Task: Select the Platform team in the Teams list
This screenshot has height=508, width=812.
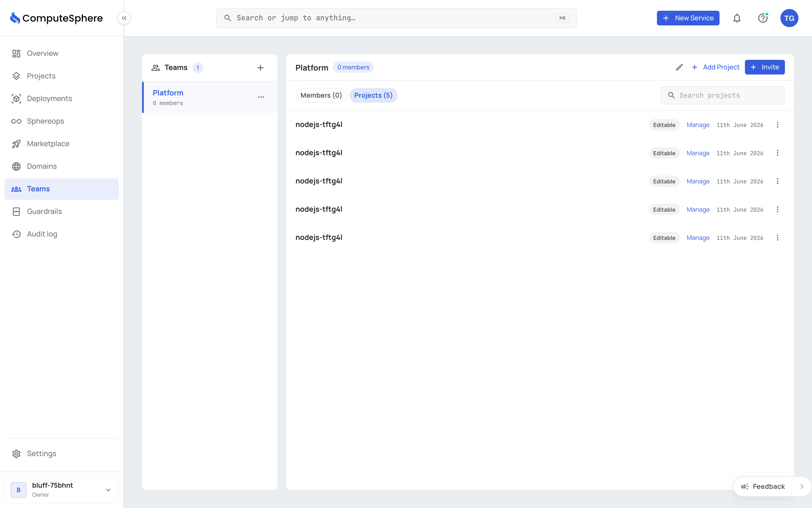Action: 210,97
